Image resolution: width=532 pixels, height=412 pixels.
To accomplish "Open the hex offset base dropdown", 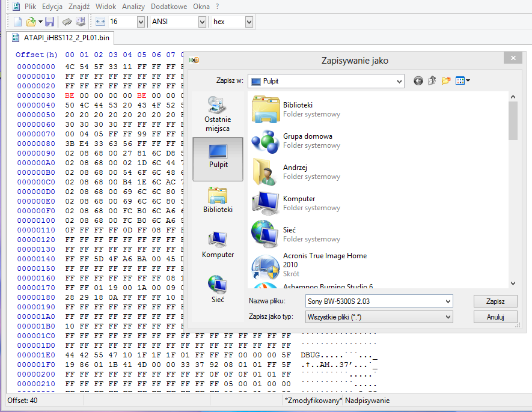I will 249,22.
